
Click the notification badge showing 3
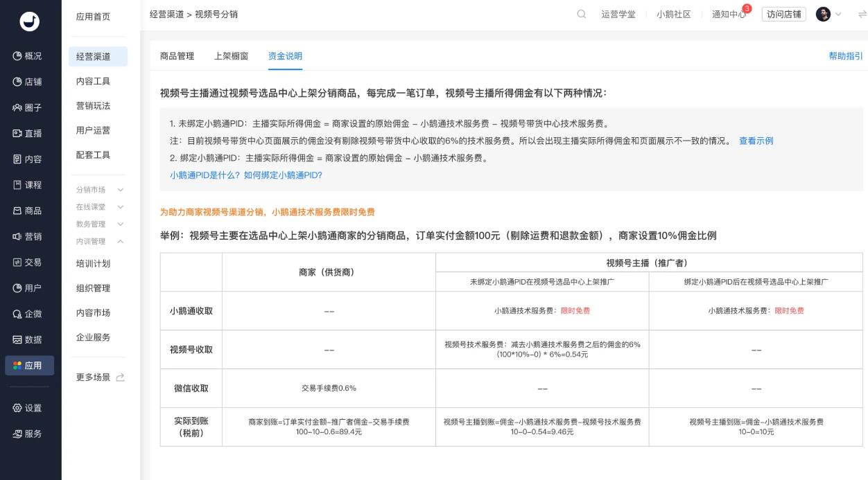(x=747, y=9)
